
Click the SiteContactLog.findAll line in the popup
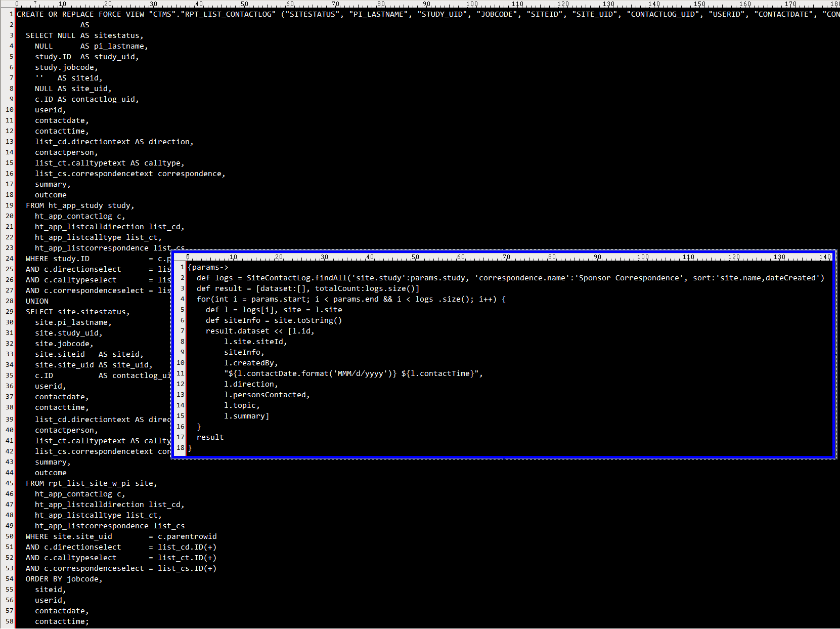click(x=510, y=278)
